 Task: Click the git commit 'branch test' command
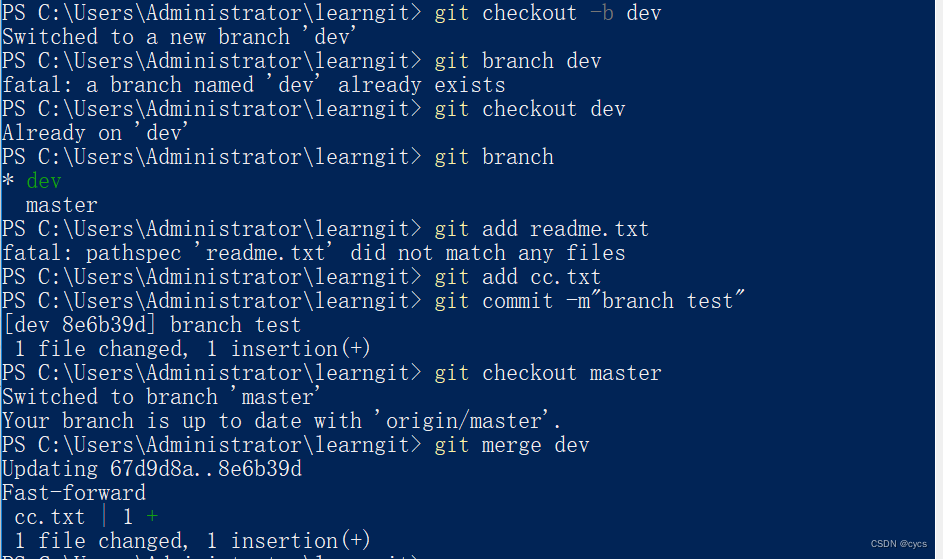[x=590, y=301]
